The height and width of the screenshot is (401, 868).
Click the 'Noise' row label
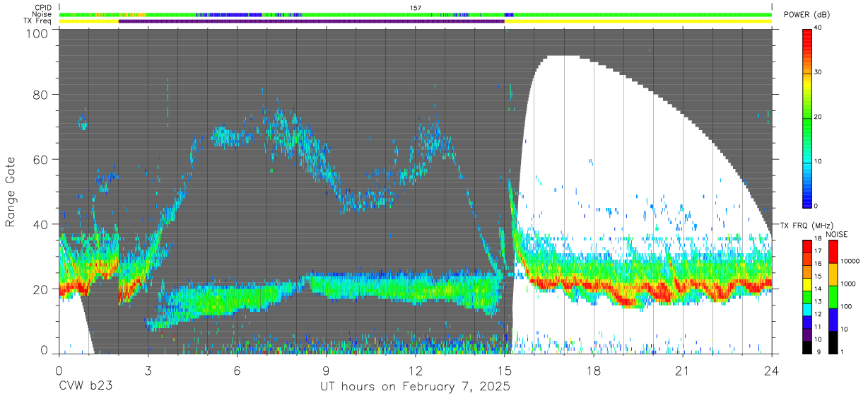(42, 14)
